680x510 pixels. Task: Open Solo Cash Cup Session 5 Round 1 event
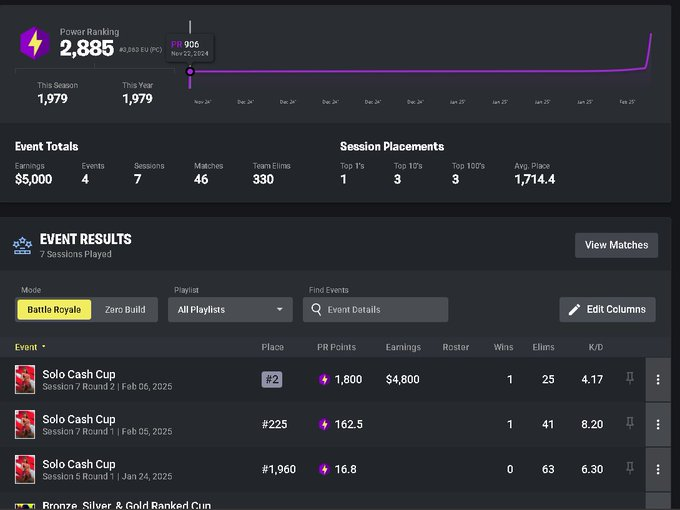tap(79, 464)
